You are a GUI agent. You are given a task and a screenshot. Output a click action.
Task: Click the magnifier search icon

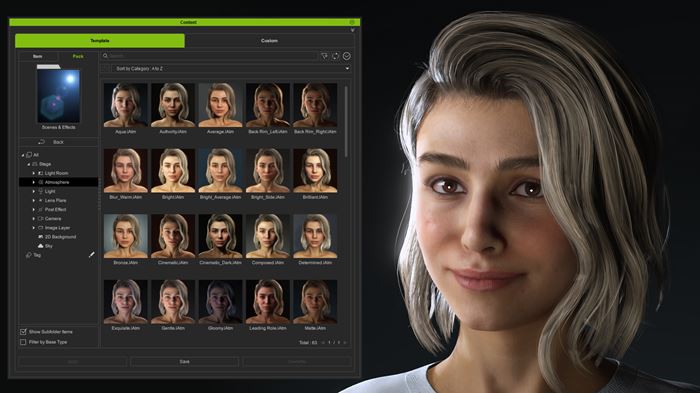pos(105,56)
